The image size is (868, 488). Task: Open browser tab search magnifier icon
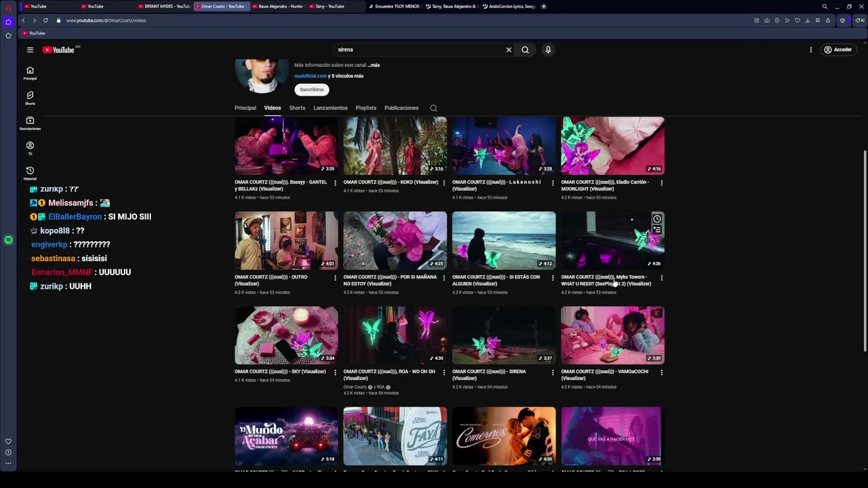825,6
